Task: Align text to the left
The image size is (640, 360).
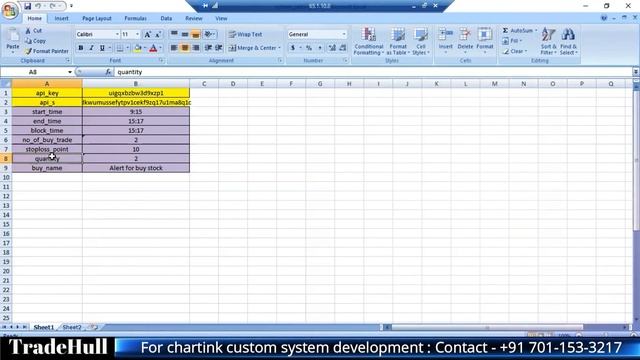Action: click(174, 48)
